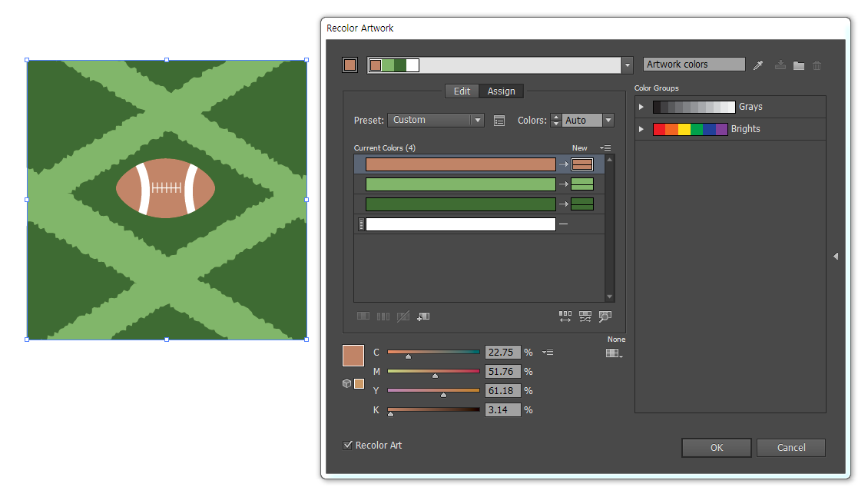Click the football in the artwork
Viewport: 868px width, 497px height.
click(x=165, y=188)
